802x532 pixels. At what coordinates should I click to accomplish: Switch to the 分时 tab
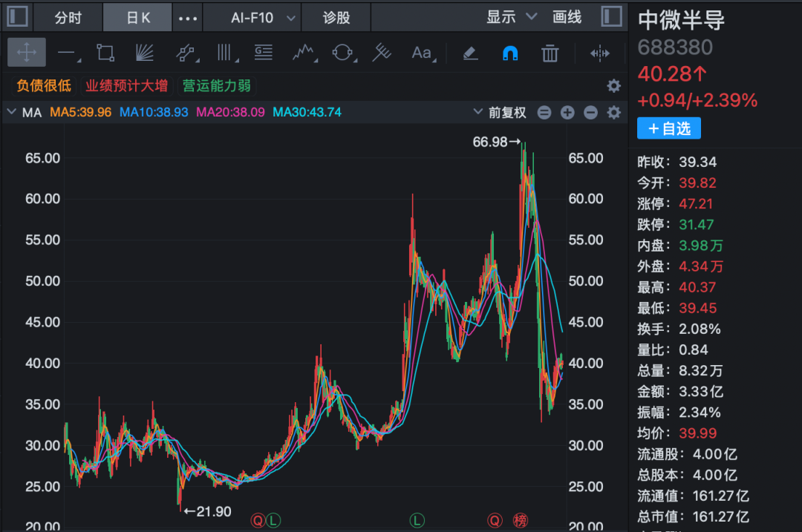(68, 17)
